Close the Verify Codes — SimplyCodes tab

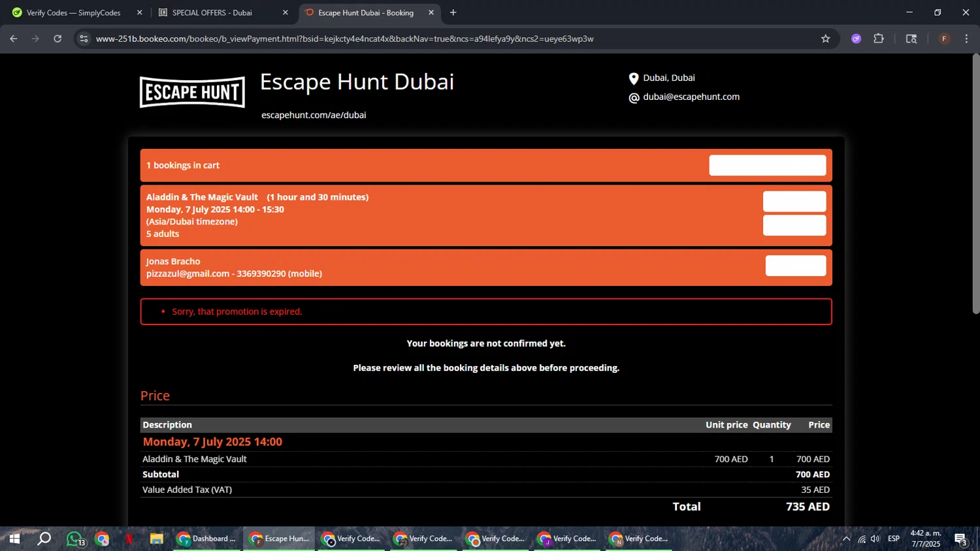pos(139,12)
